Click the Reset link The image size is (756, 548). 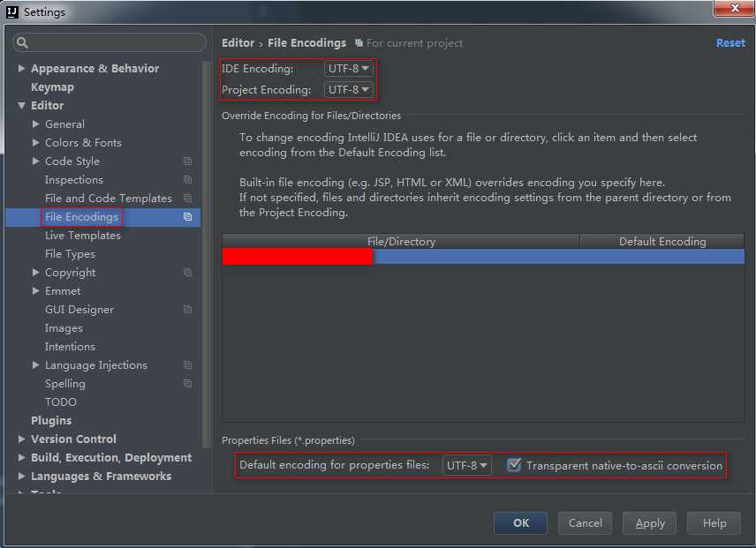[x=730, y=43]
